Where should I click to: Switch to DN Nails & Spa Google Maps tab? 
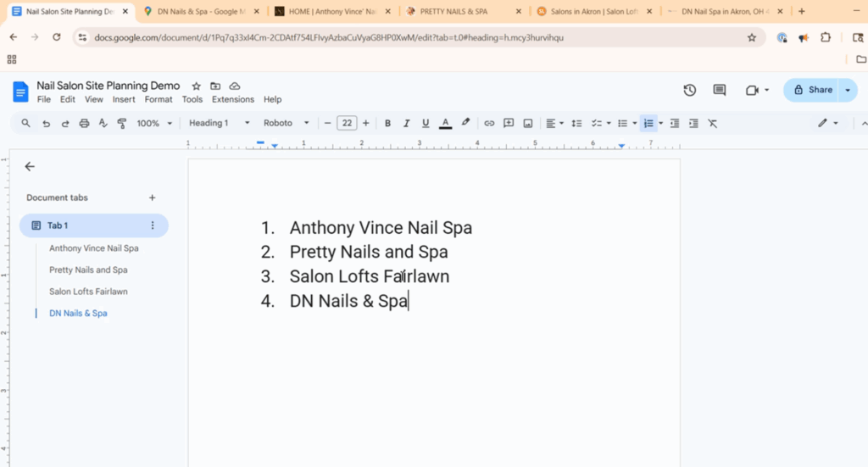(x=202, y=12)
